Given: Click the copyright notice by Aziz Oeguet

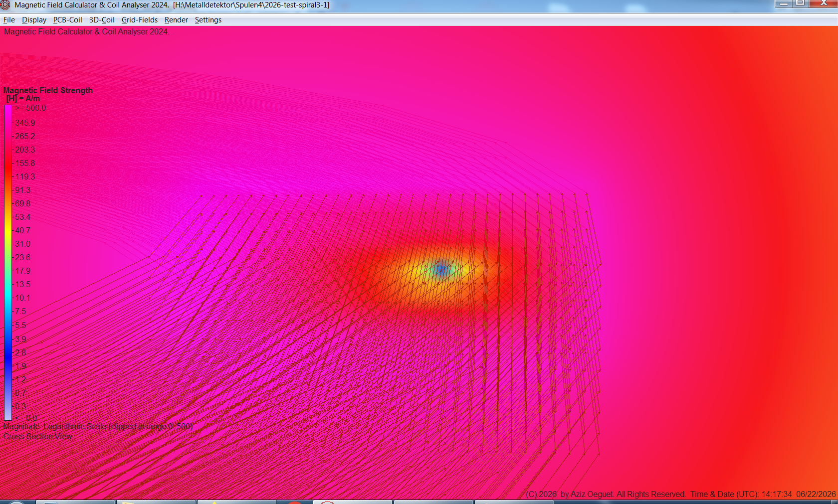Looking at the screenshot, I should pos(606,494).
